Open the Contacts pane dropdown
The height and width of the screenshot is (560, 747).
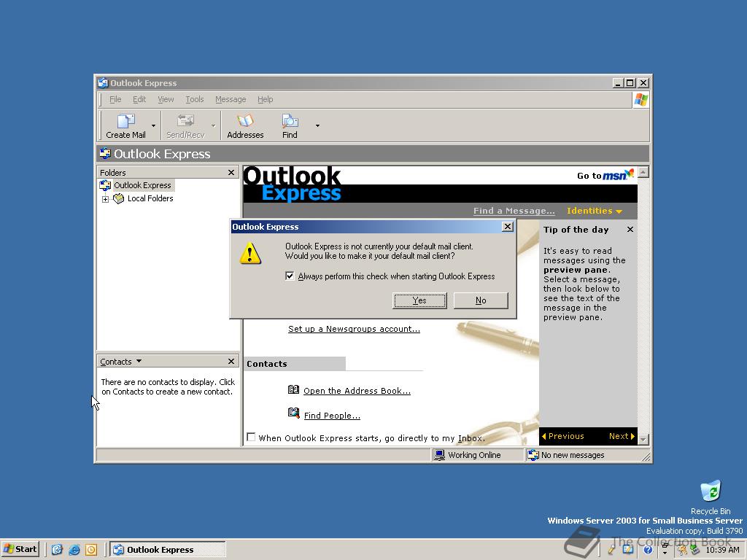tap(139, 362)
